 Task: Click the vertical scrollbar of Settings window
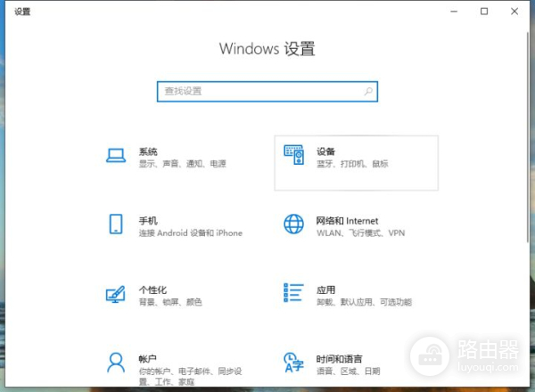(527, 136)
